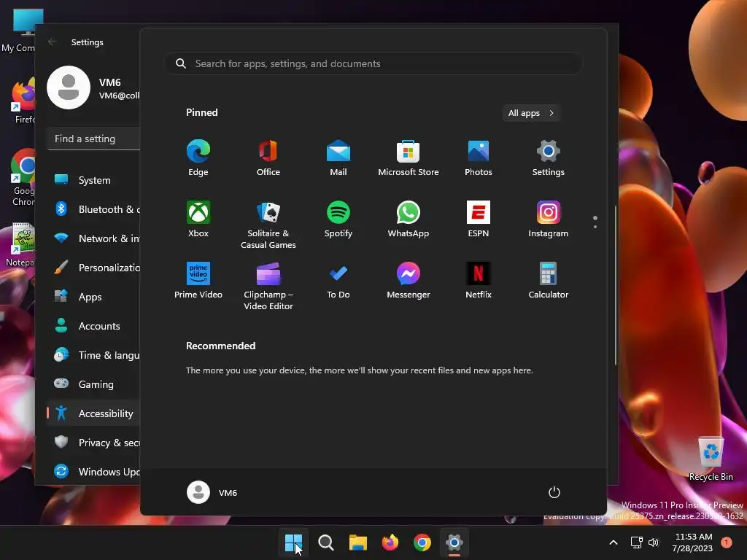Click the Start menu search field
747x560 pixels.
coord(373,63)
